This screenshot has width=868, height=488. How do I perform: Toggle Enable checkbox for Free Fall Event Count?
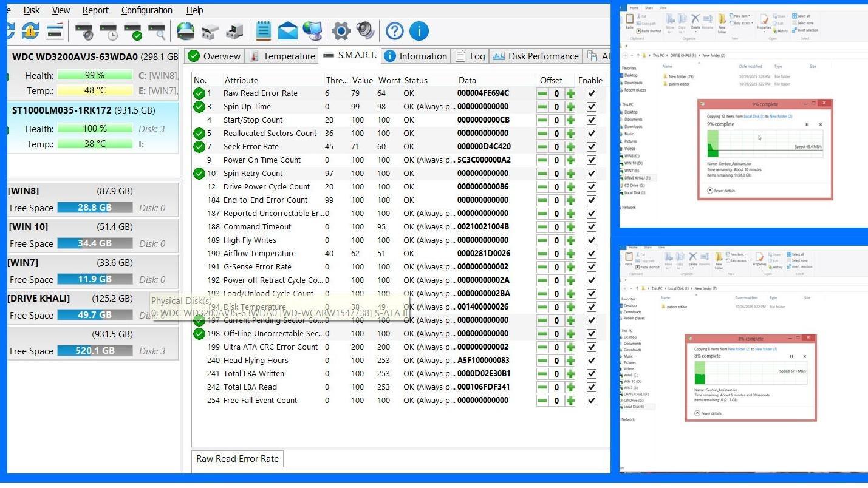591,401
